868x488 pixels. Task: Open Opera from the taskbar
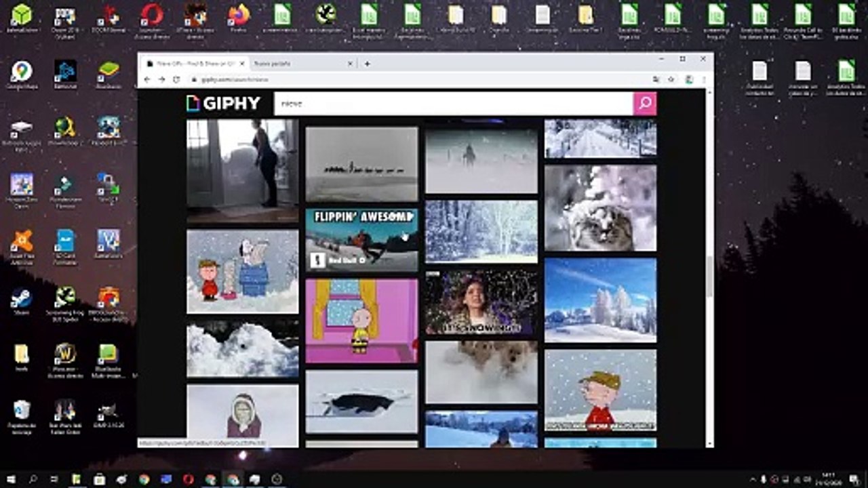point(189,479)
